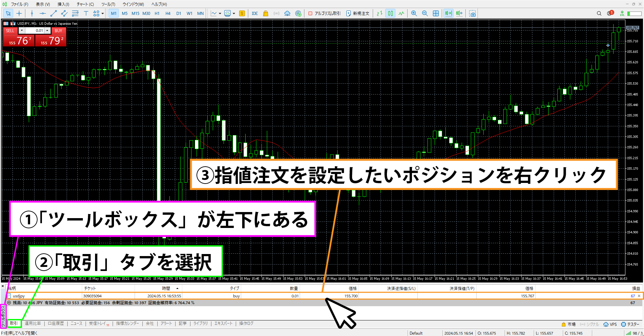
Task: Switch chart to M5 timeframe
Action: [124, 14]
